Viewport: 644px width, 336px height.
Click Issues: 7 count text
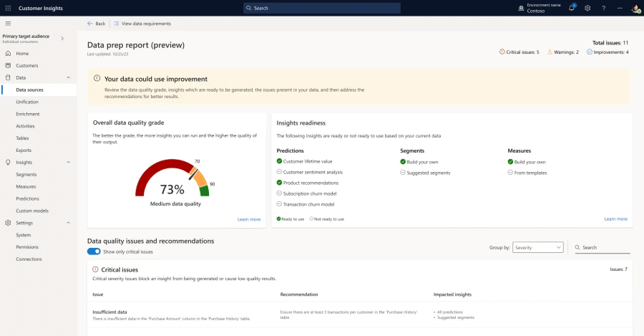[618, 269]
